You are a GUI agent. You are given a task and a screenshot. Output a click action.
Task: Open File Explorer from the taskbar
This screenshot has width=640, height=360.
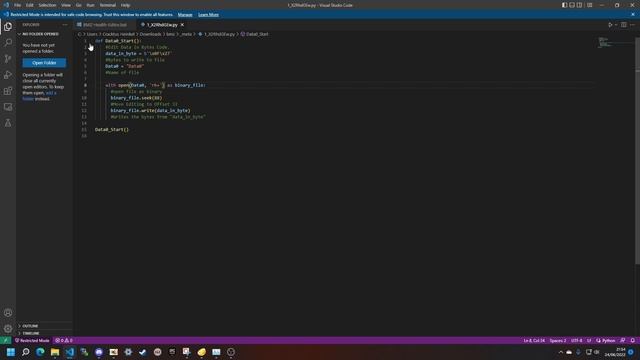tap(55, 352)
